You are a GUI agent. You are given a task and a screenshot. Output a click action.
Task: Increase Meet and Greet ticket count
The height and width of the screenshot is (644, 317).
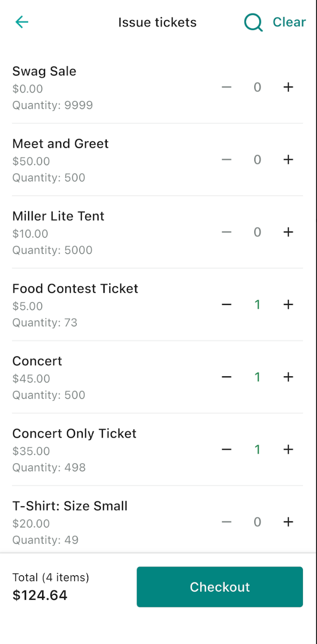(288, 160)
